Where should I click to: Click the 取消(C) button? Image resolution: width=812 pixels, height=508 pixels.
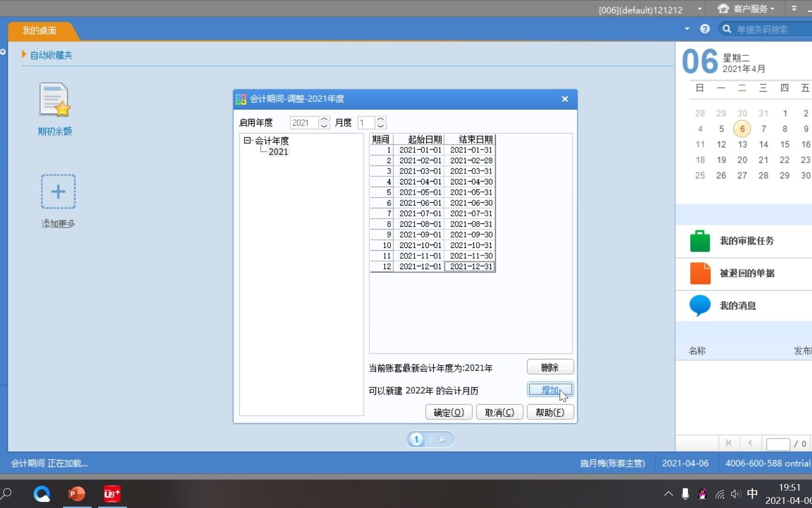500,413
